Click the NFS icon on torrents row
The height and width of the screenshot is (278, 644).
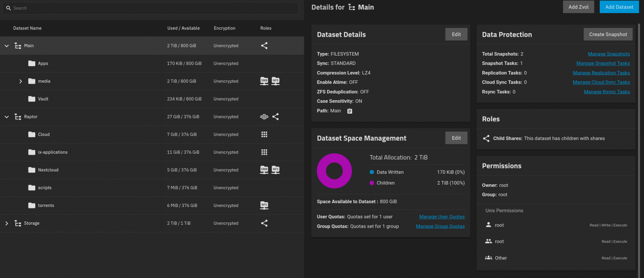pyautogui.click(x=264, y=205)
